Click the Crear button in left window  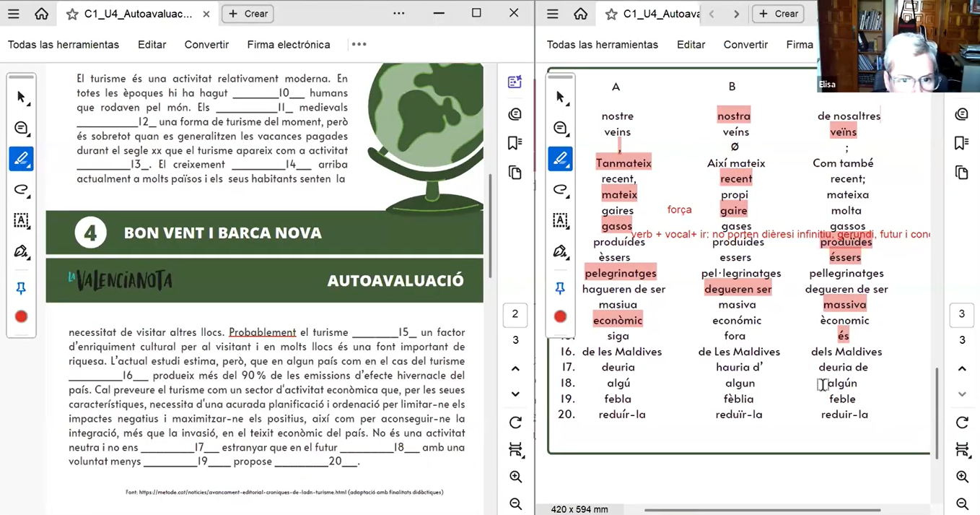(x=248, y=14)
